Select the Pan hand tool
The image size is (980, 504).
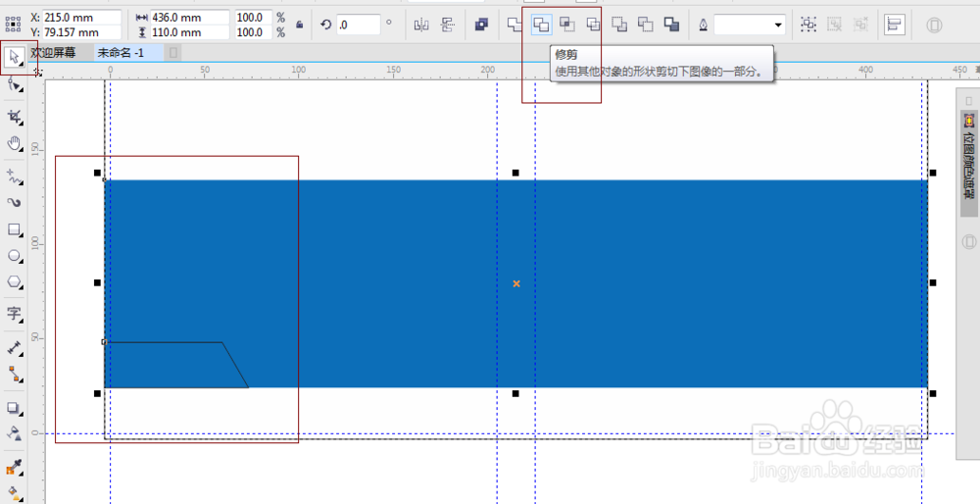pyautogui.click(x=14, y=144)
